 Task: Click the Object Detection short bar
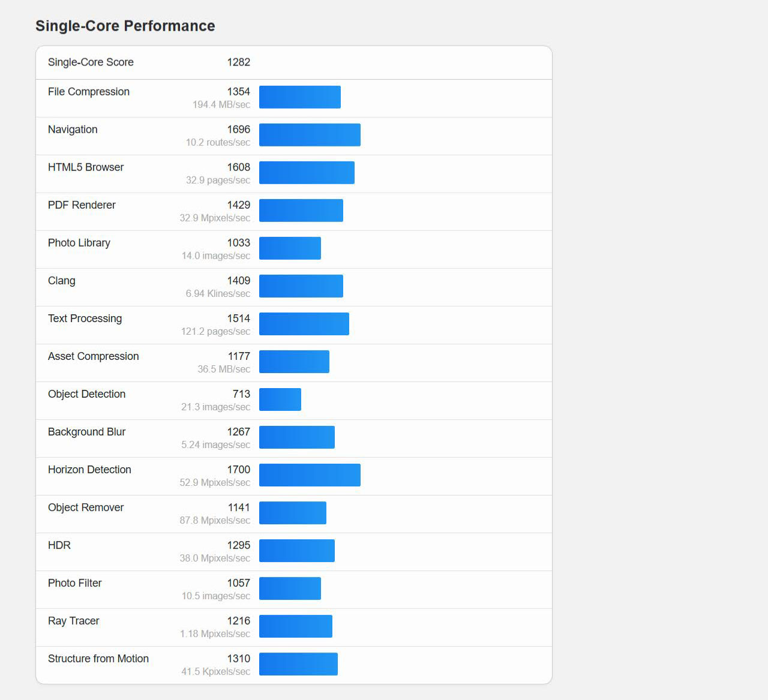click(x=280, y=399)
